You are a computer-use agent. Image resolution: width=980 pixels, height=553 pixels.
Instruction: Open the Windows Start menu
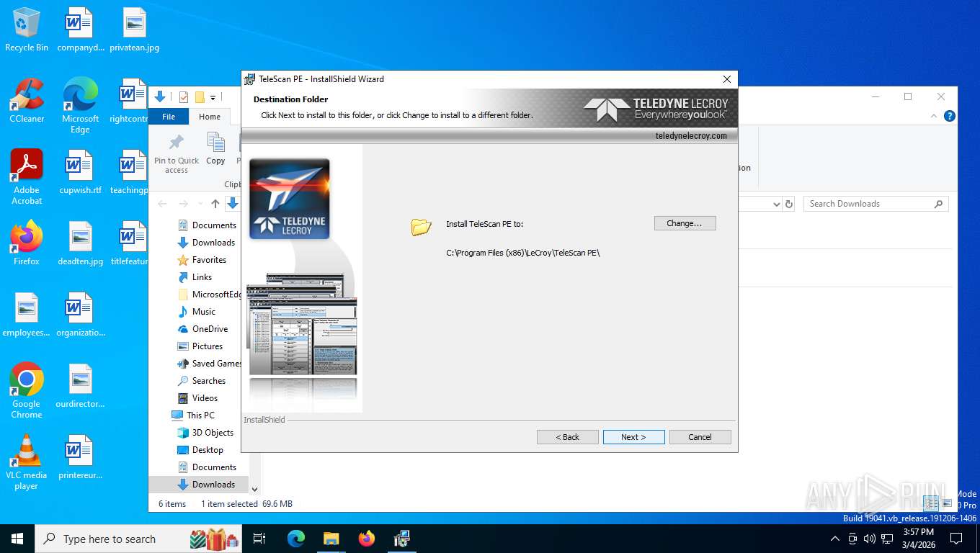point(17,539)
